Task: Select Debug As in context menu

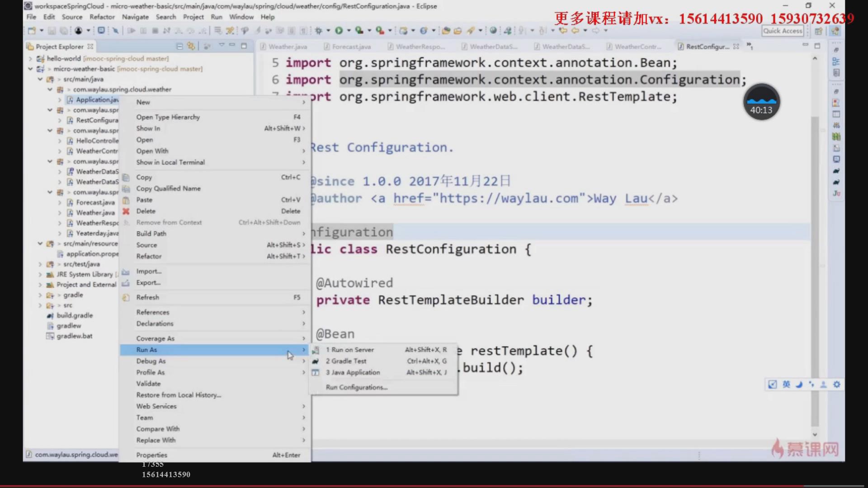Action: click(151, 361)
